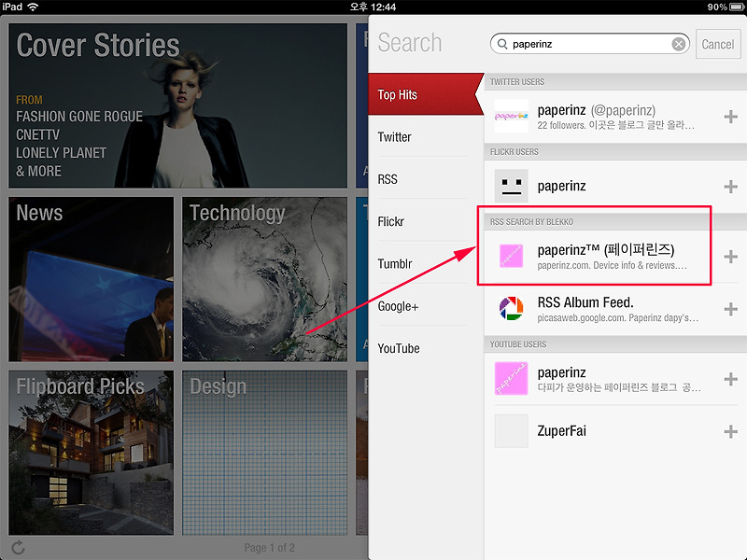
Task: Tap paperinz Twitter avatar logo
Action: (511, 116)
